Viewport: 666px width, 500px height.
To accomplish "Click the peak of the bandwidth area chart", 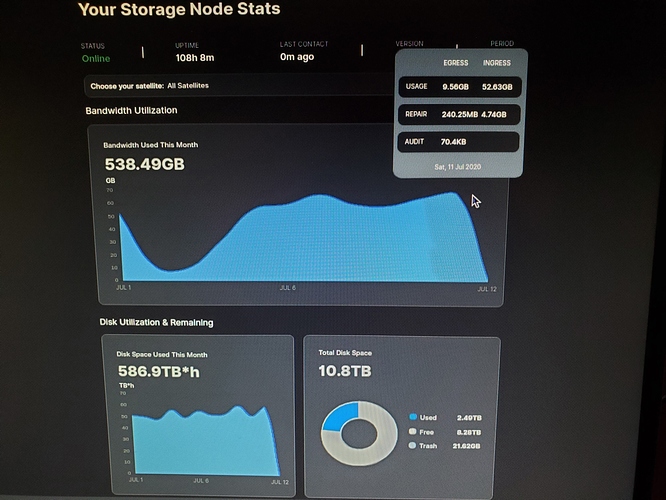I will pyautogui.click(x=452, y=194).
